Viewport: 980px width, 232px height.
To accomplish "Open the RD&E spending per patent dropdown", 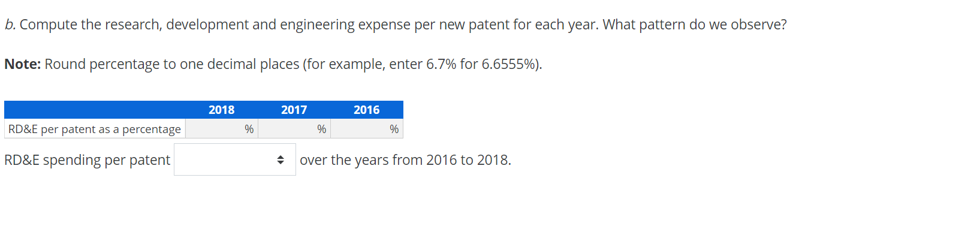I will coord(235,159).
